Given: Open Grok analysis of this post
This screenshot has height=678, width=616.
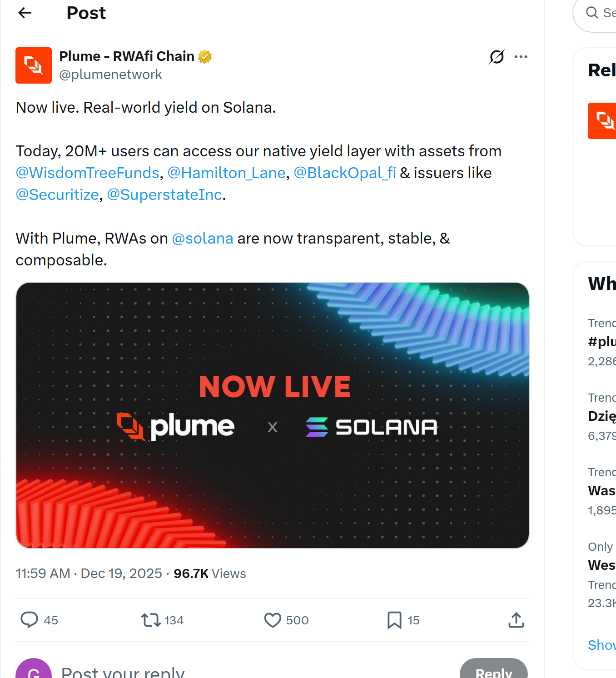Looking at the screenshot, I should (496, 56).
